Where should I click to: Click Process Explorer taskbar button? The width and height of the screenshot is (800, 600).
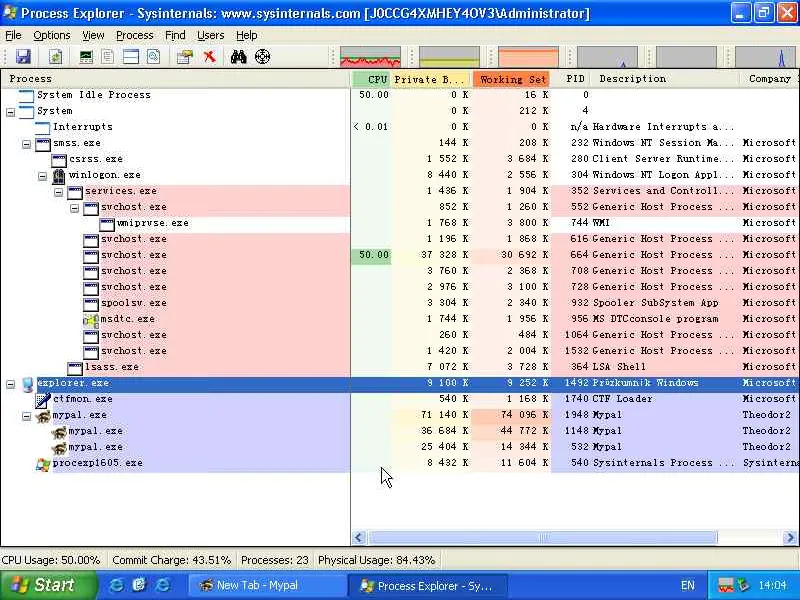(x=427, y=586)
